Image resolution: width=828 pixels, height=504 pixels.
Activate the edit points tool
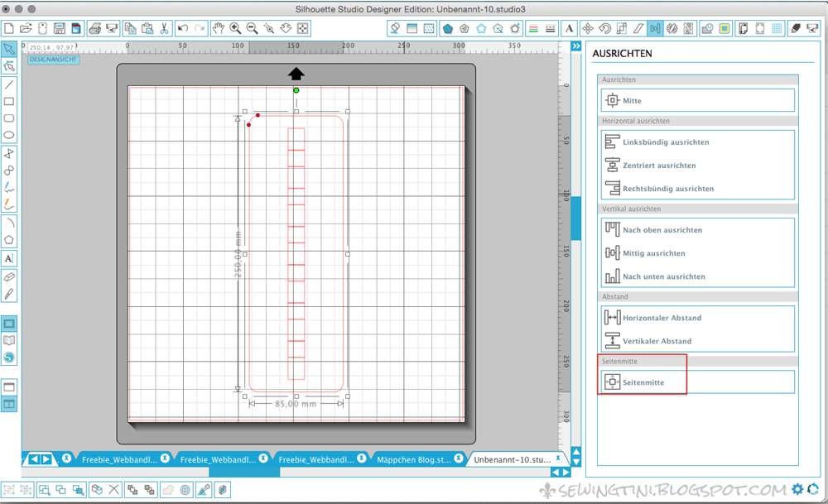click(9, 66)
